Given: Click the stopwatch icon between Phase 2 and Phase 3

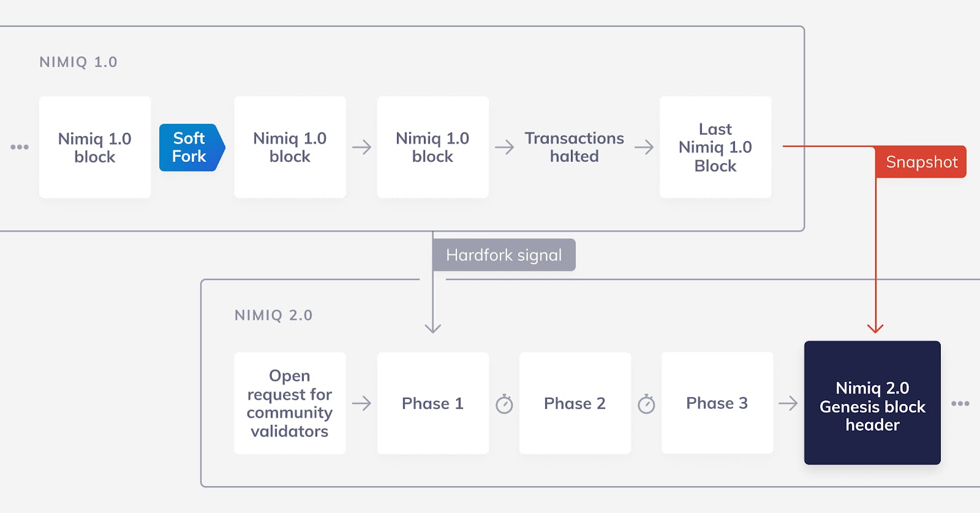Looking at the screenshot, I should (x=646, y=404).
